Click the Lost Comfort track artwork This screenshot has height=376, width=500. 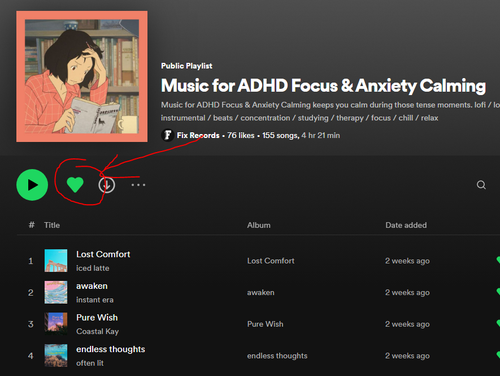(x=56, y=261)
